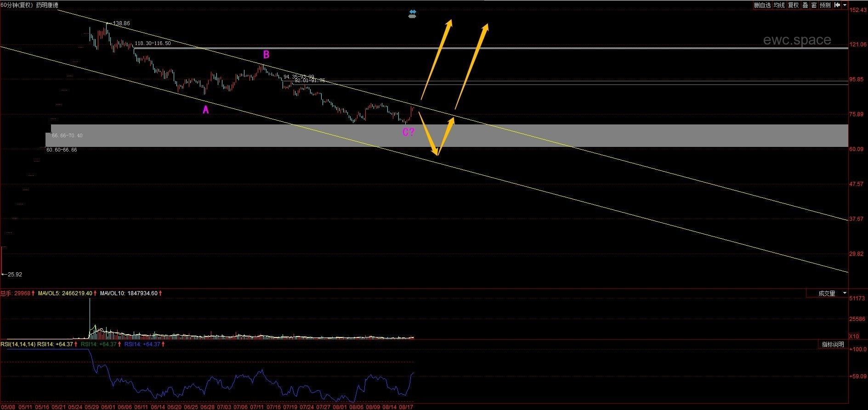Viewport: 868px width, 410px height.
Task: Toggle the 均线 moving average display
Action: [x=779, y=5]
